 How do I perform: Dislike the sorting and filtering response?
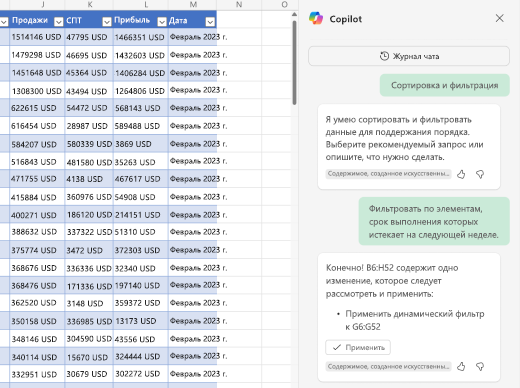pos(480,174)
